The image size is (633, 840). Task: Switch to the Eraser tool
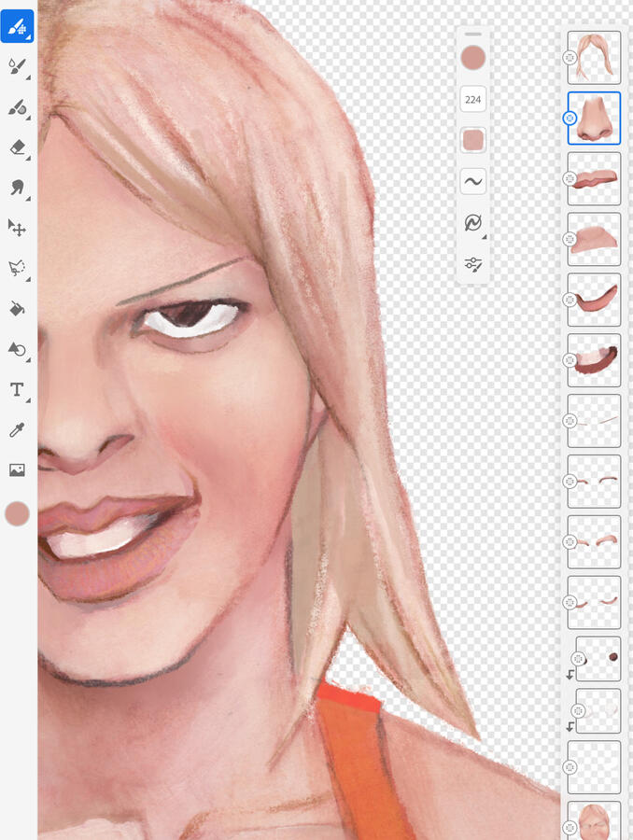(17, 147)
